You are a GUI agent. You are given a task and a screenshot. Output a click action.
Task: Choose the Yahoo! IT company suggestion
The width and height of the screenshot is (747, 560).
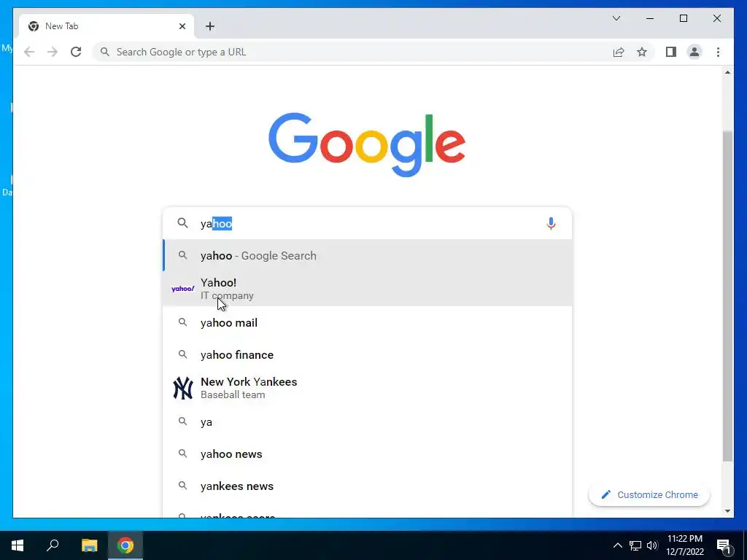pyautogui.click(x=368, y=289)
